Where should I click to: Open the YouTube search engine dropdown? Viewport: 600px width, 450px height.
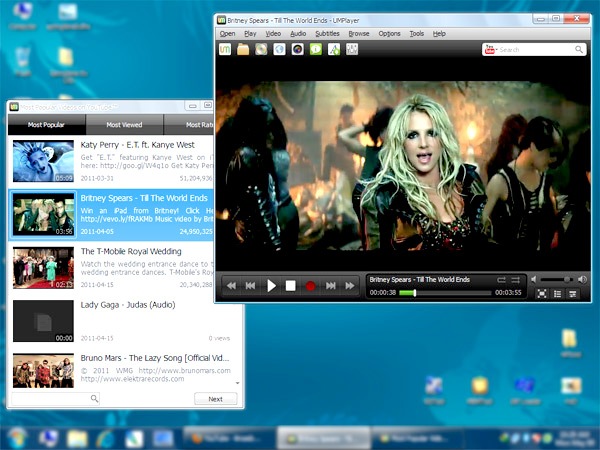(490, 49)
